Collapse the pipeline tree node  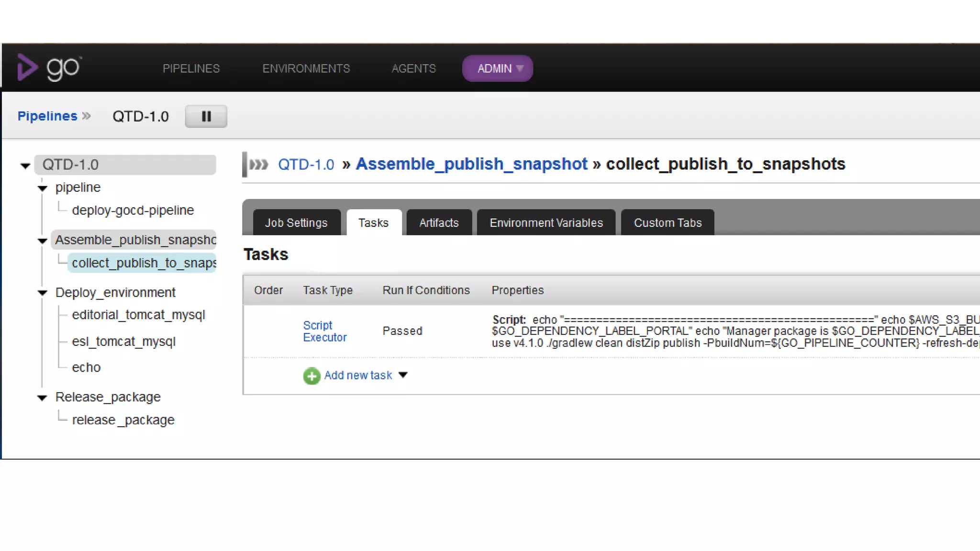tap(43, 188)
